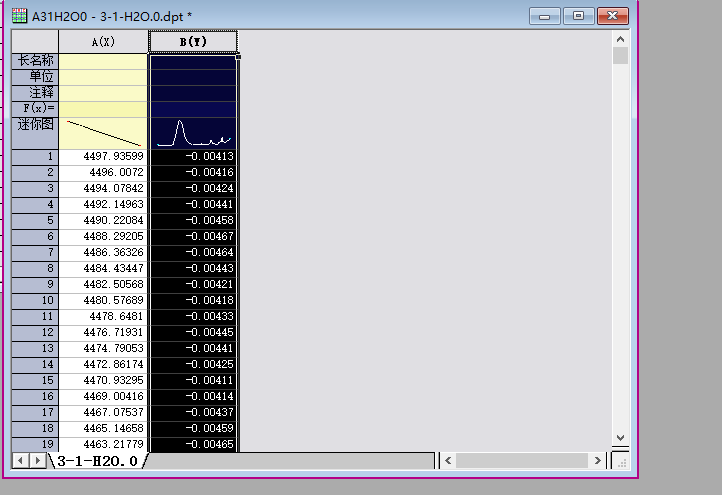
Task: Select column A(X) header
Action: coord(103,41)
